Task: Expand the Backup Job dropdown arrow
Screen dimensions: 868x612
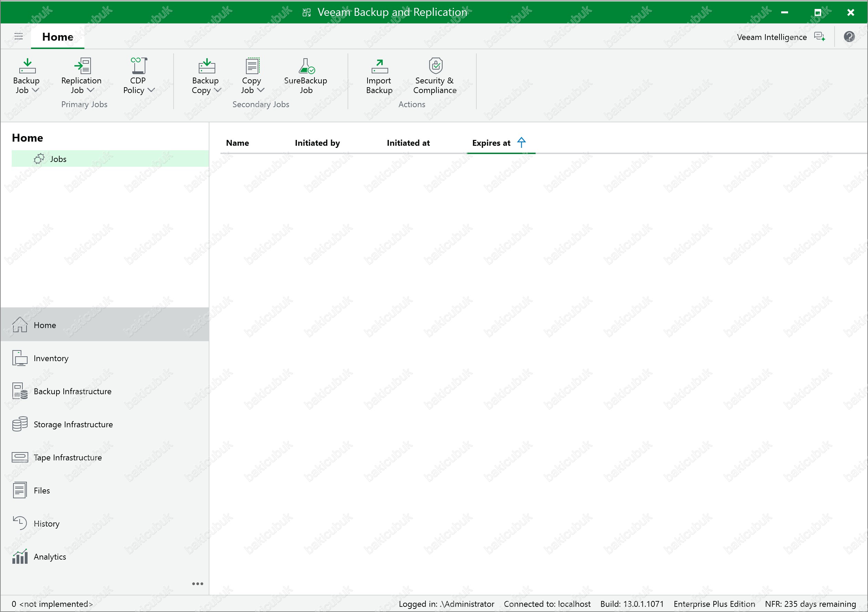Action: click(x=35, y=90)
